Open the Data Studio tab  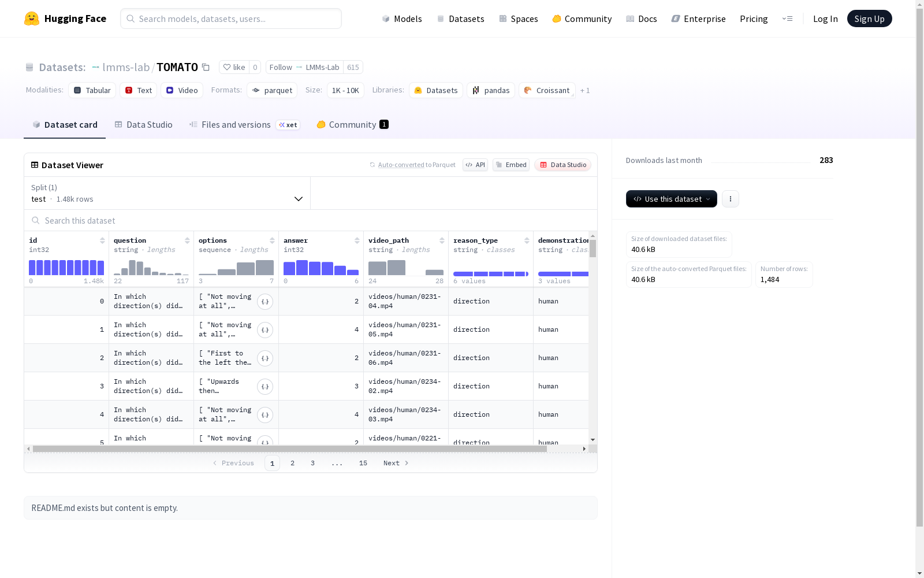tap(144, 125)
